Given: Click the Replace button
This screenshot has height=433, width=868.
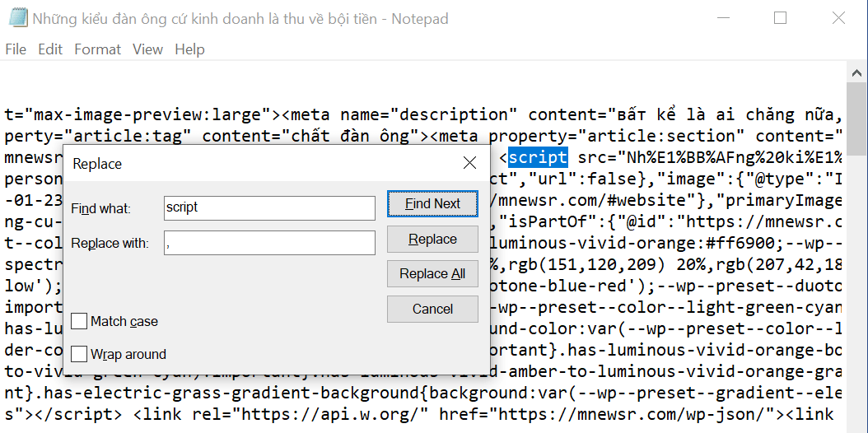Looking at the screenshot, I should pos(432,239).
